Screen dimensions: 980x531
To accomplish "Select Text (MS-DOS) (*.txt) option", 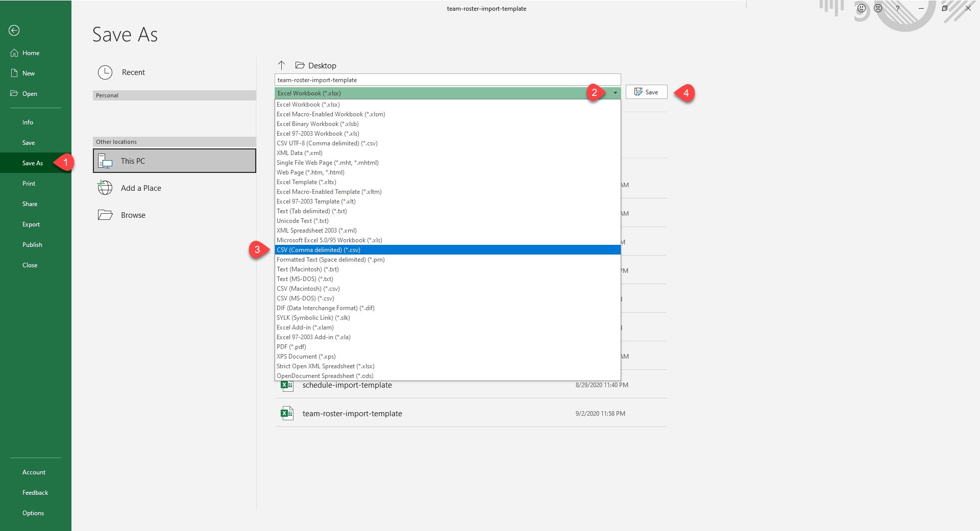I will click(448, 279).
